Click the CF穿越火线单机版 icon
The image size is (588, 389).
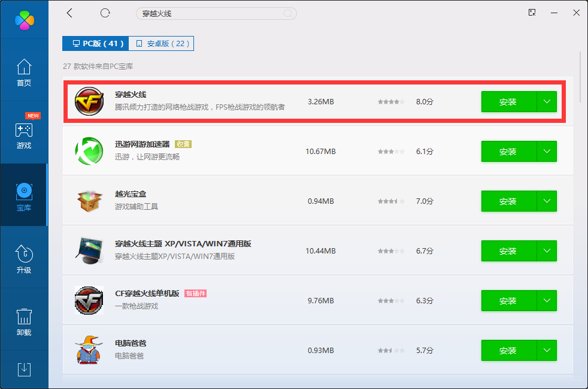89,300
